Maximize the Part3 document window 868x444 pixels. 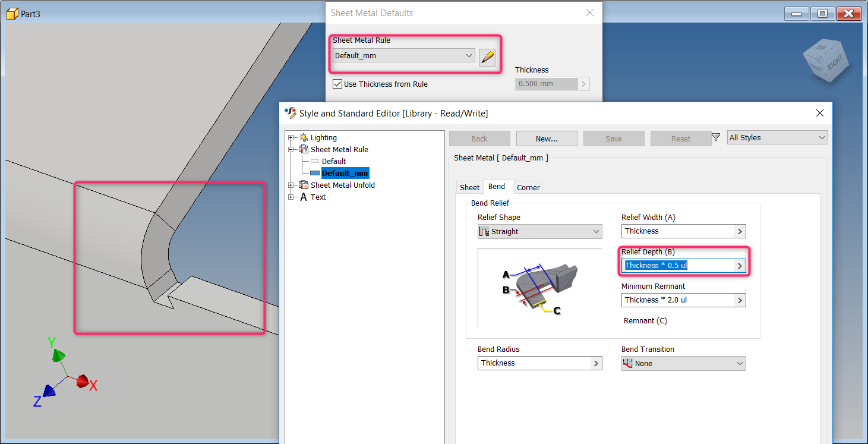823,14
